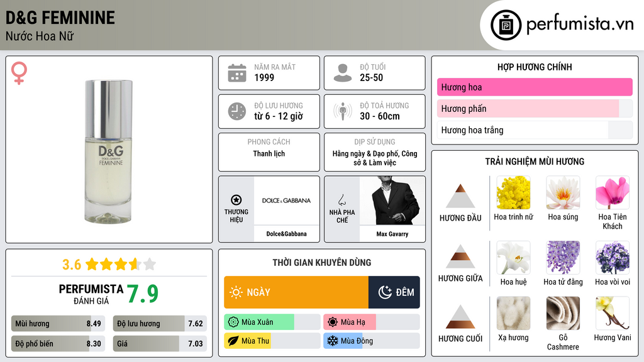Open the Hoa trinh nữ note image

click(x=513, y=193)
